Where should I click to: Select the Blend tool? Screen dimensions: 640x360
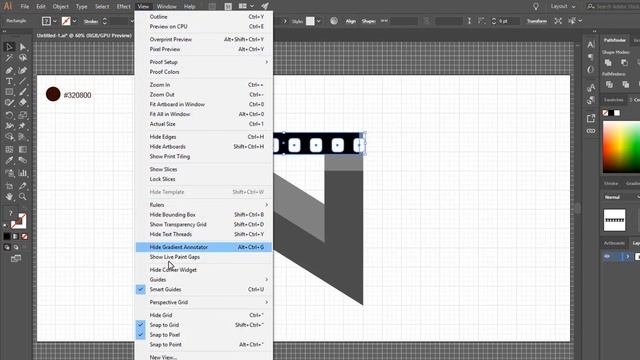click(x=23, y=160)
